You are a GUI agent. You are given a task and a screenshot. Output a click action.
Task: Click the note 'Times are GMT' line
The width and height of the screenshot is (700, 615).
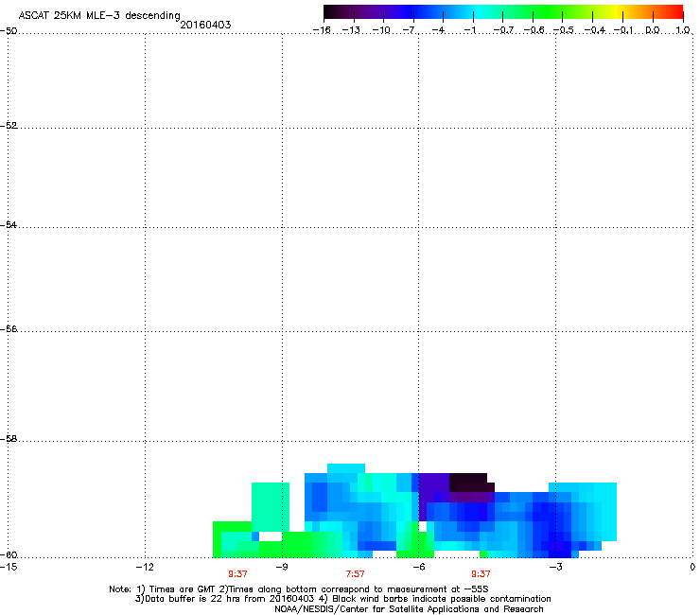click(x=299, y=589)
